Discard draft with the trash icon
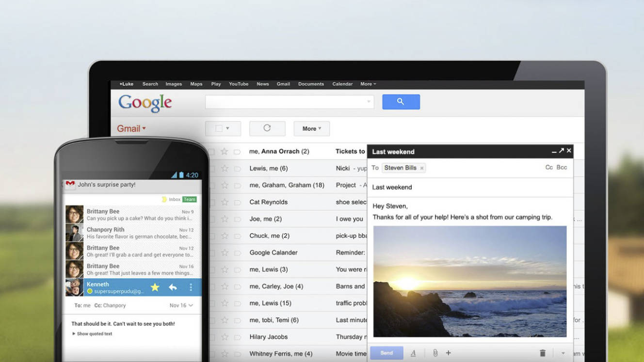Image resolution: width=644 pixels, height=362 pixels. point(543,353)
